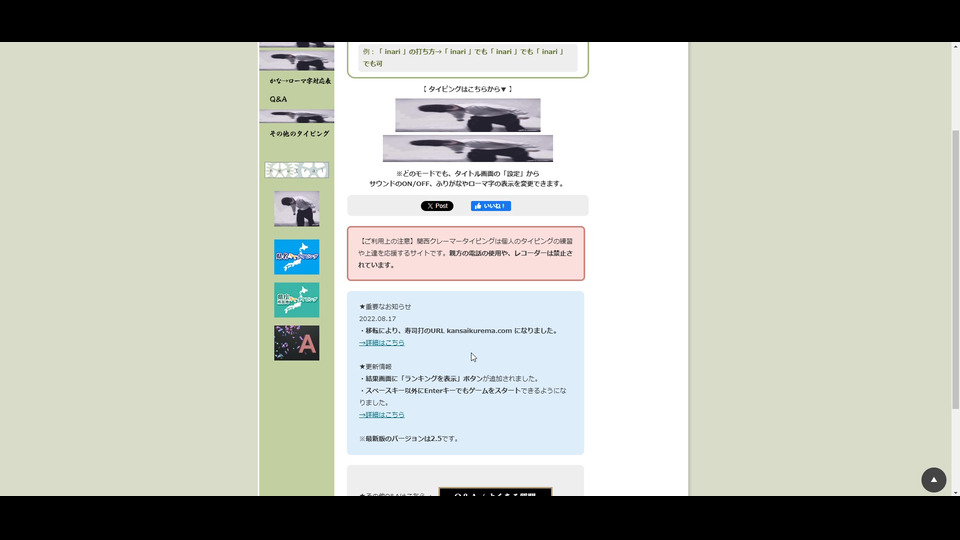Screen dimensions: 960x540
Task: Open the blue Japan map banner
Action: point(297,257)
